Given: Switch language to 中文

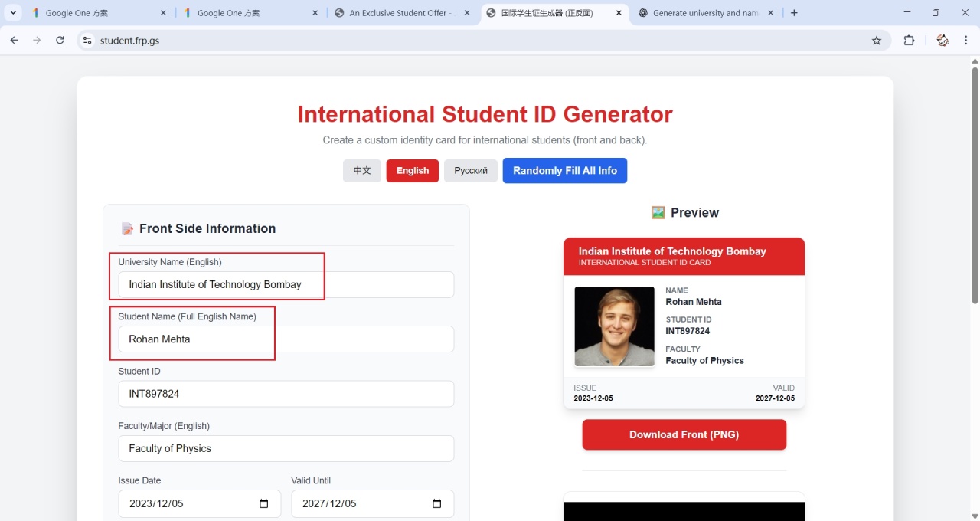Looking at the screenshot, I should [x=362, y=171].
